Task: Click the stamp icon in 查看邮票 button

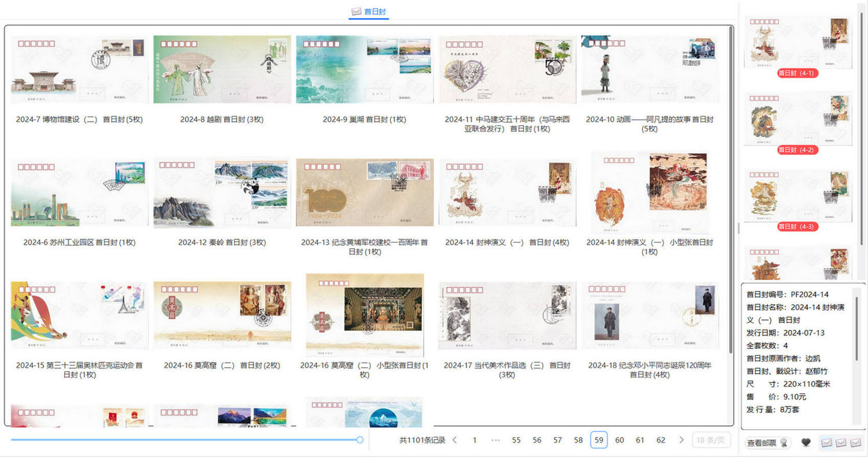Action: [x=784, y=443]
